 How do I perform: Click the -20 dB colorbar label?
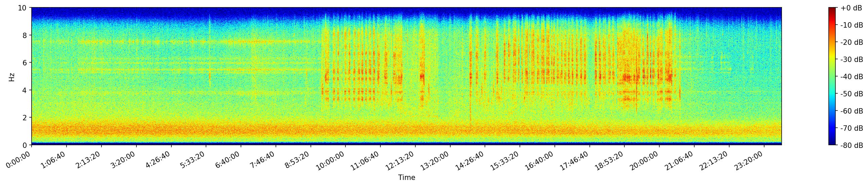click(851, 42)
